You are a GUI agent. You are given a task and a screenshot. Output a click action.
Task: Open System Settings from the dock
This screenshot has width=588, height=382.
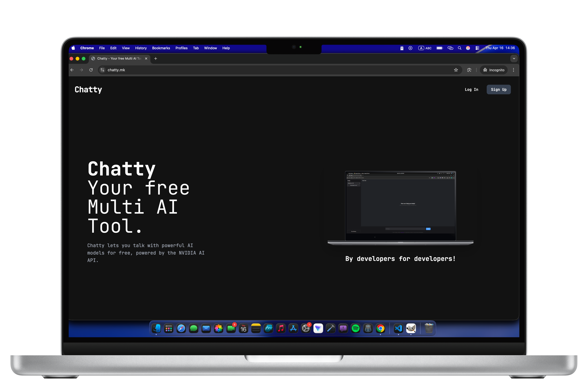point(306,328)
